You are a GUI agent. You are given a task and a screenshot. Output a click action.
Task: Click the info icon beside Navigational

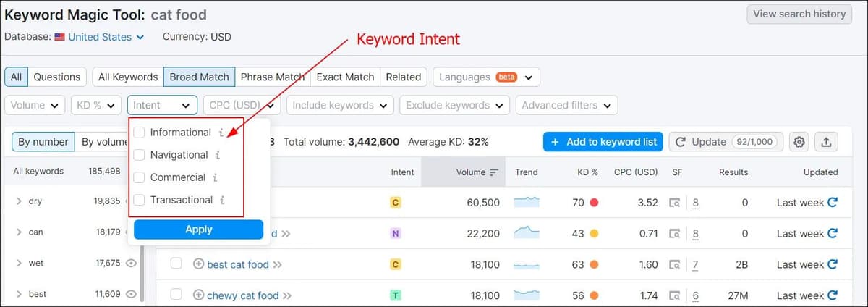coord(218,155)
